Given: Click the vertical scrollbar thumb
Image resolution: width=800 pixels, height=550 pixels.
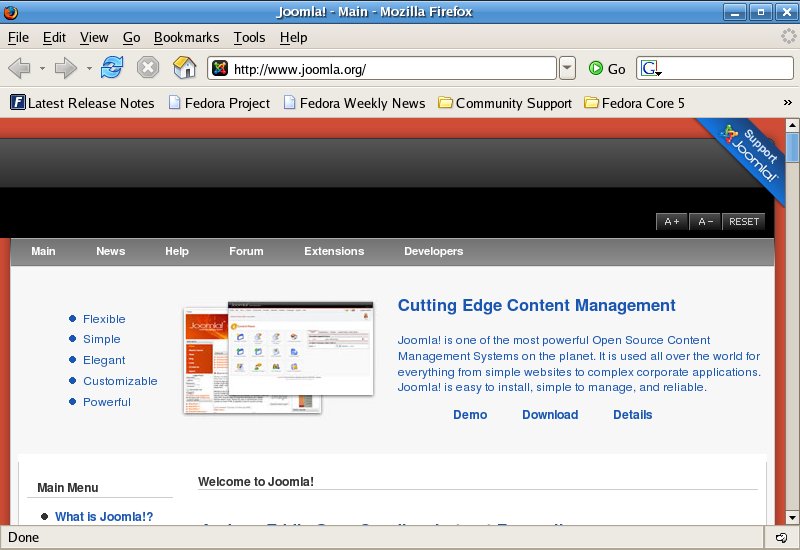Looking at the screenshot, I should coord(792,147).
